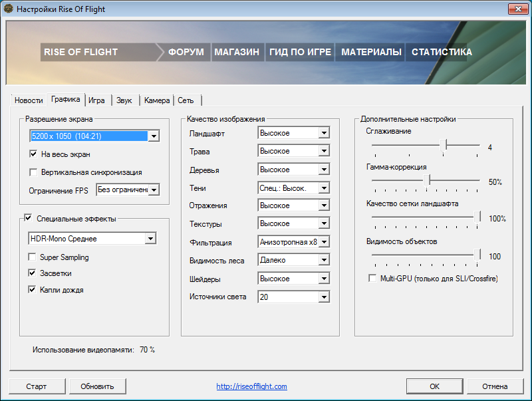This screenshot has height=401, width=532.
Task: Enable the Super Sampling checkbox
Action: click(32, 257)
